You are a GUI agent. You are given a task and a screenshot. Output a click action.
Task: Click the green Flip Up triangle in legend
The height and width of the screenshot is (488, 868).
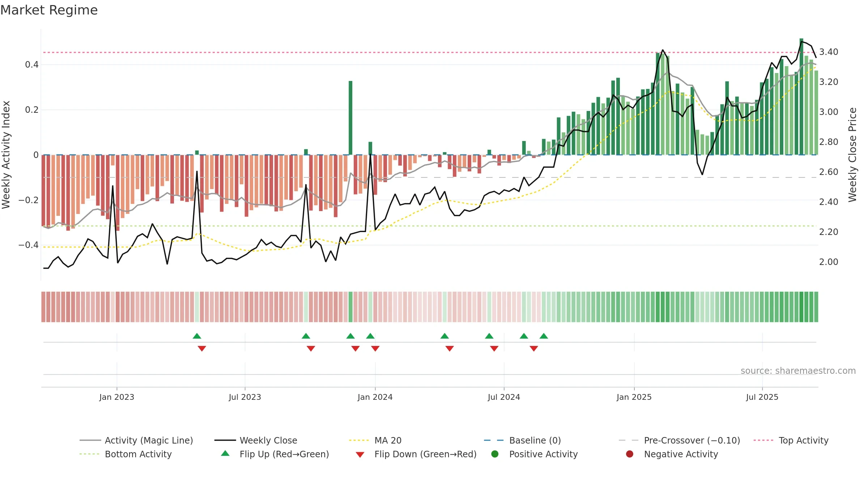click(x=225, y=453)
